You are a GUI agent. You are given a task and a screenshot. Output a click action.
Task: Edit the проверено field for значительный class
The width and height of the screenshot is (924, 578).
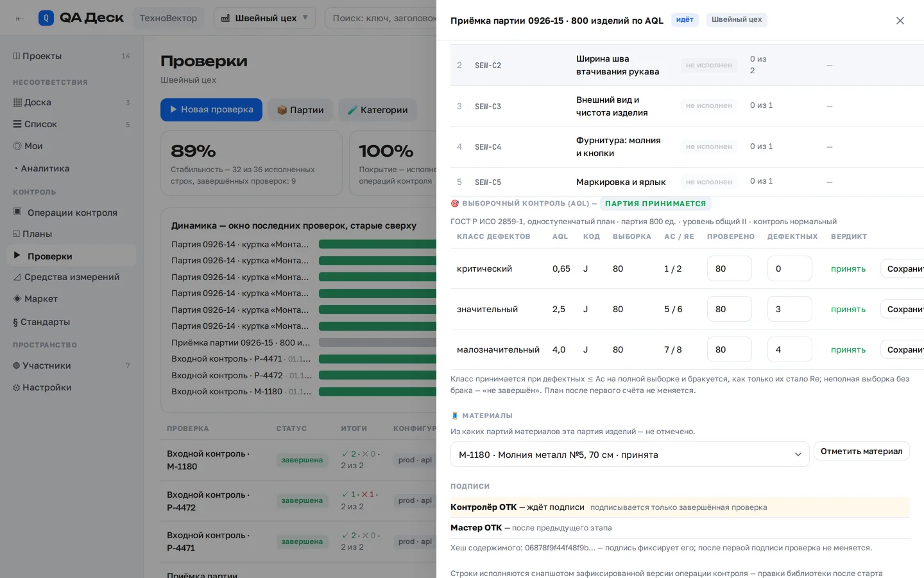point(729,309)
